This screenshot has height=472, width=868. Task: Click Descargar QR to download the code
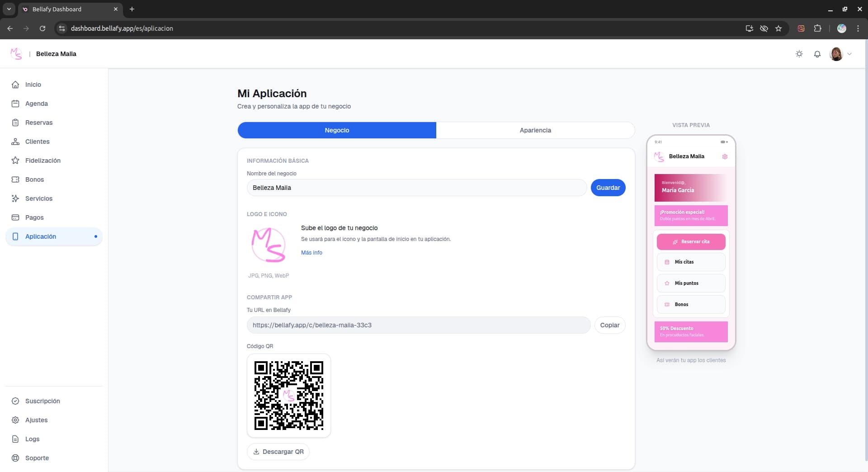(x=278, y=452)
